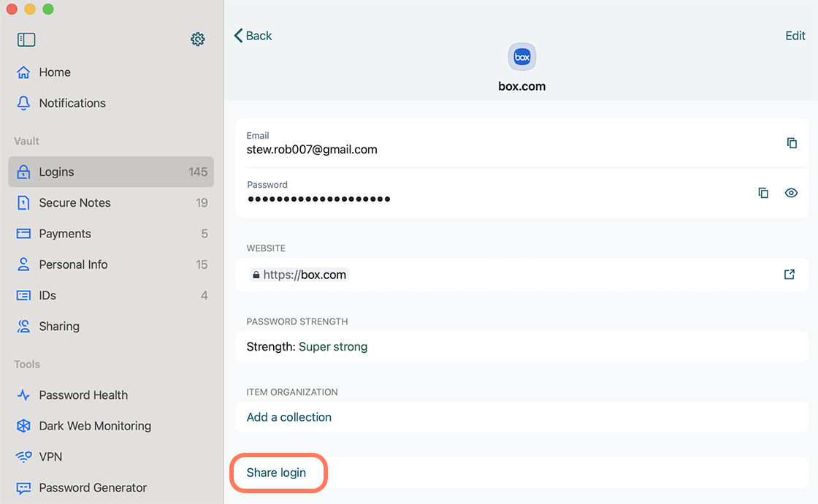Copy the password

(x=763, y=193)
